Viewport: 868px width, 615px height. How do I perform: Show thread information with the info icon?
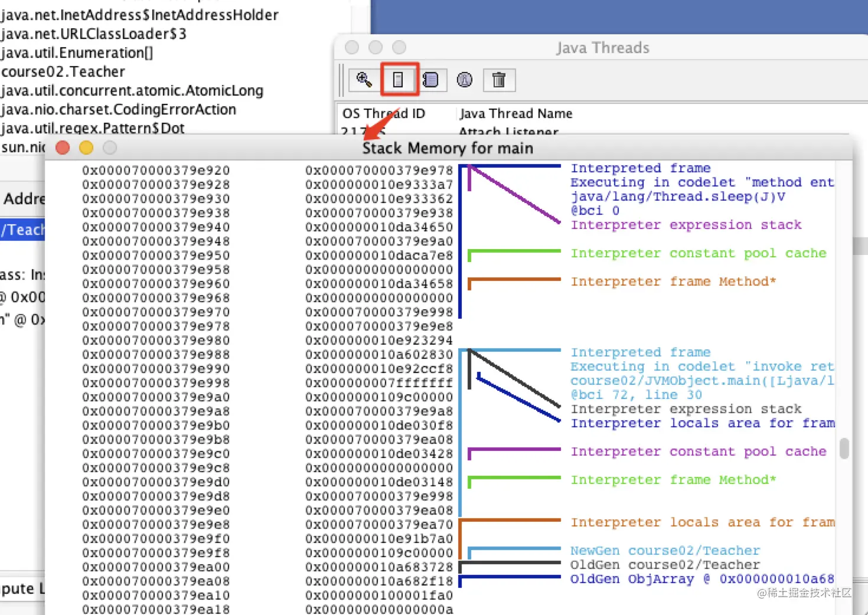tap(465, 80)
